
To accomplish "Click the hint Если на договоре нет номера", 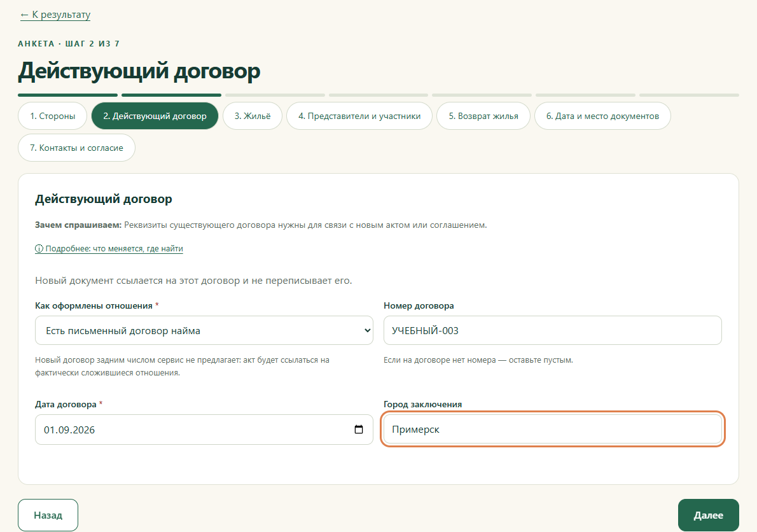I will [478, 360].
